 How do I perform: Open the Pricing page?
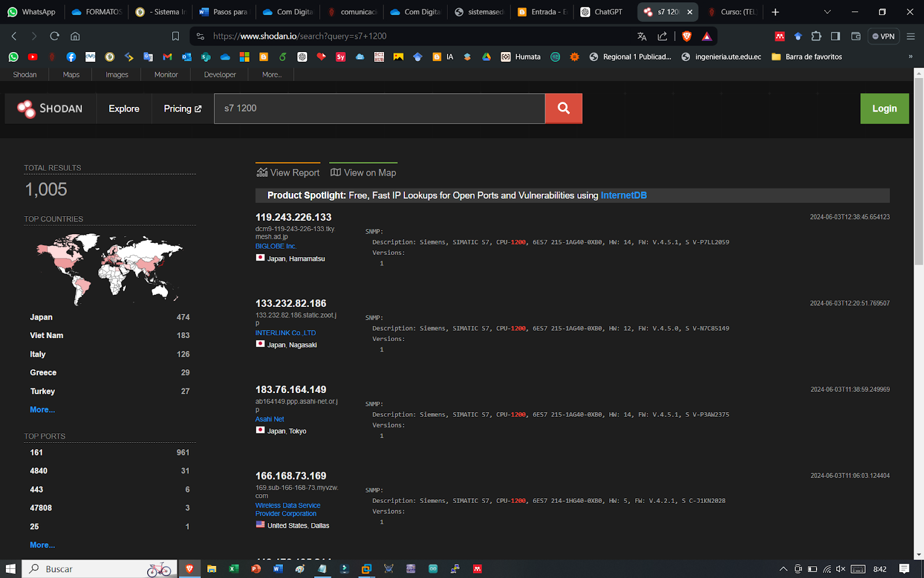click(182, 109)
